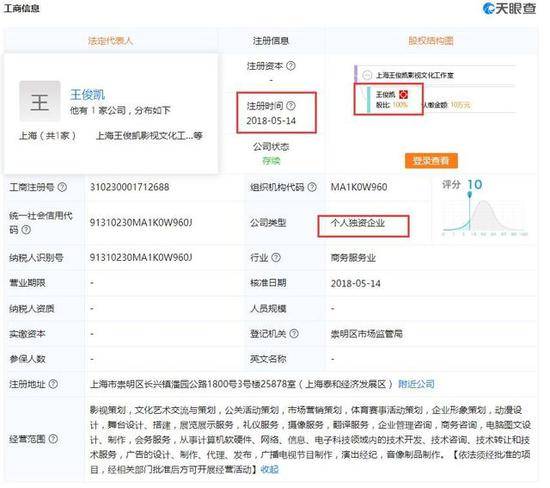Click the 登录查看 orange button
Image resolution: width=550 pixels, height=488 pixels.
click(x=431, y=161)
